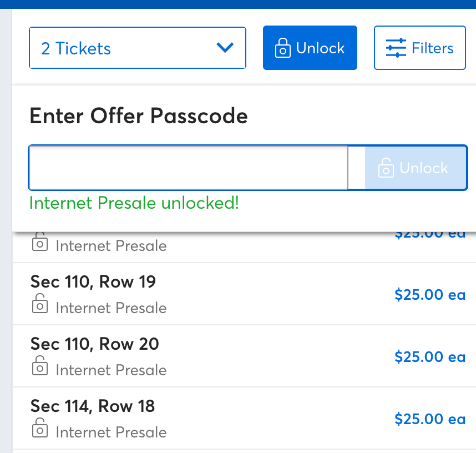Image resolution: width=476 pixels, height=453 pixels.
Task: Click the chevron arrow in ticket selector
Action: (225, 48)
